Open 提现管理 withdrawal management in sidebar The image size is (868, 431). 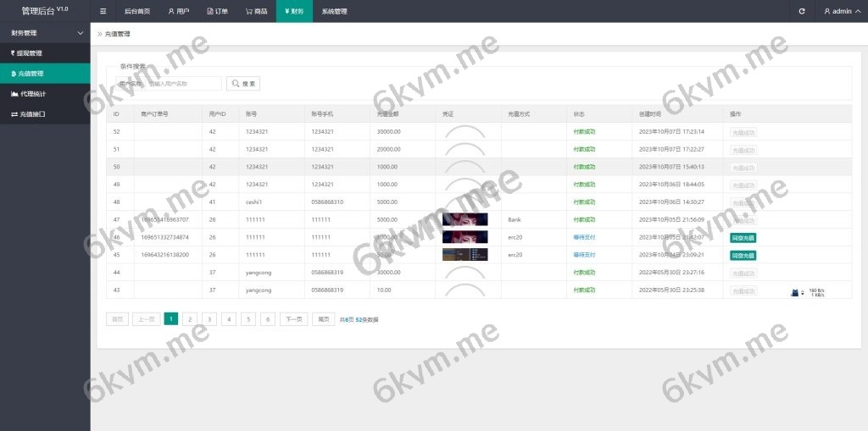click(45, 53)
